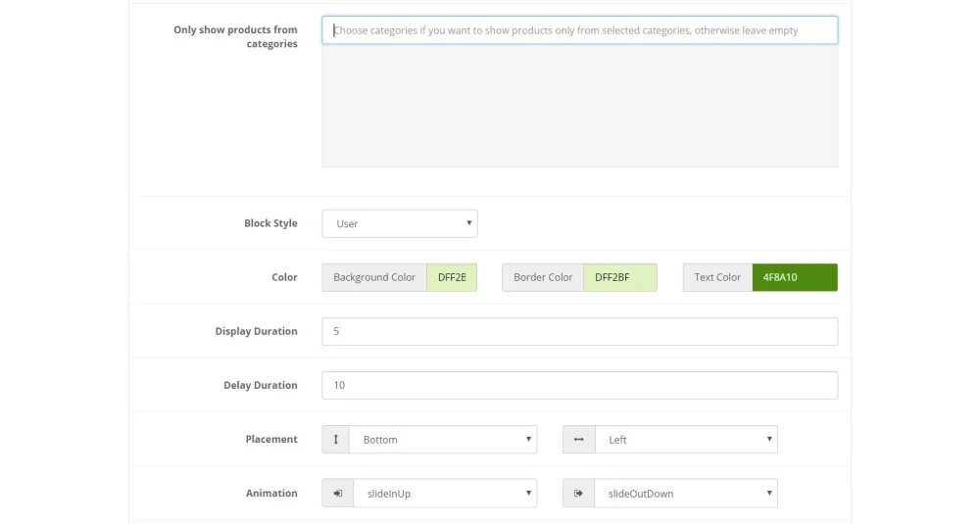Click the Display Duration field
This screenshot has width=980, height=524.
(580, 331)
